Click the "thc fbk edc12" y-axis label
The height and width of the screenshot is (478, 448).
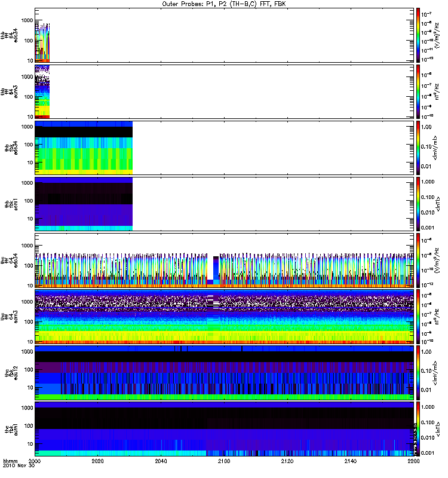click(x=11, y=373)
